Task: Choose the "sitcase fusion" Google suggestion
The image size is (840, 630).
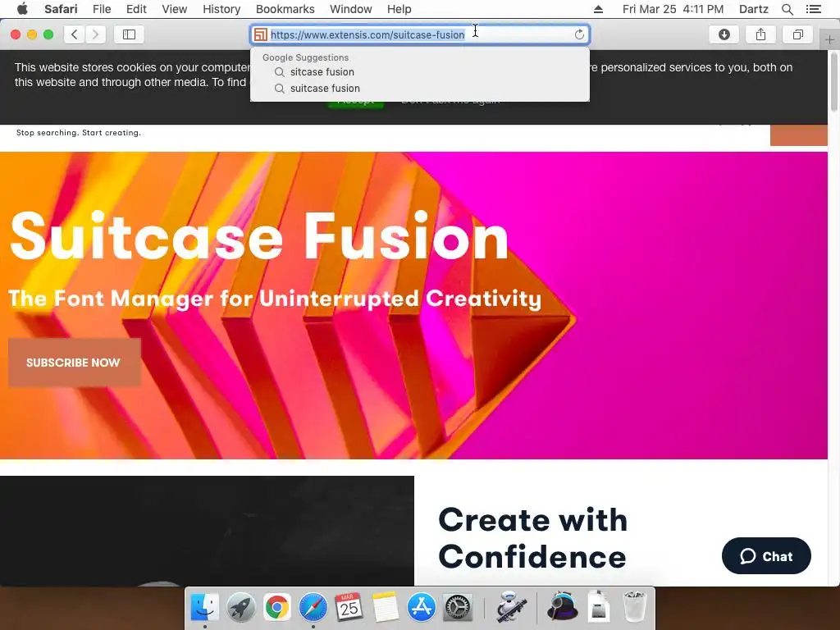Action: 420,72
